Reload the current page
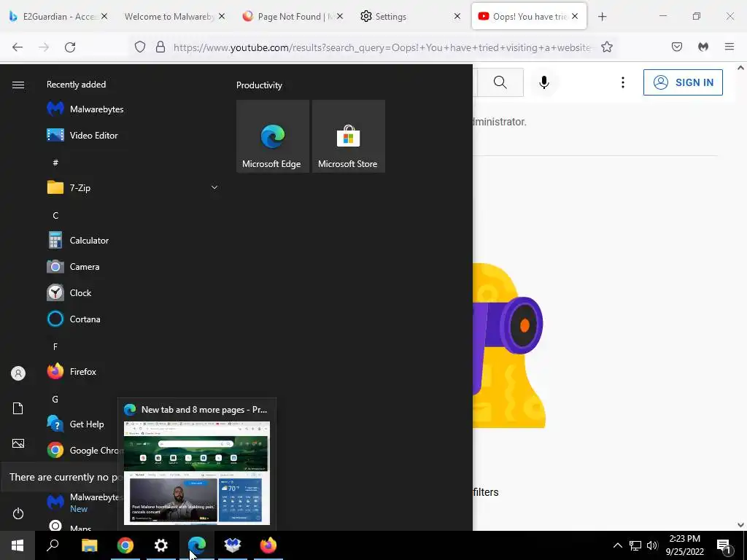Viewport: 747px width, 560px height. [x=70, y=47]
